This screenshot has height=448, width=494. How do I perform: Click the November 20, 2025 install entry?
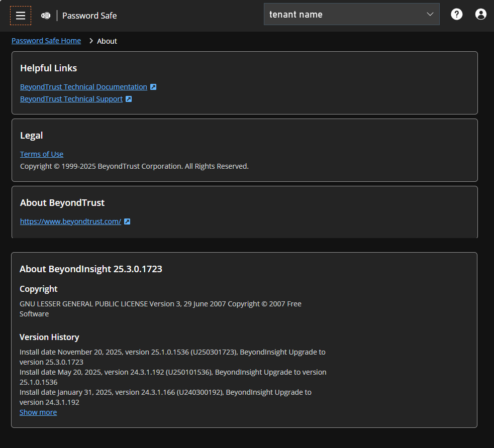tap(172, 357)
